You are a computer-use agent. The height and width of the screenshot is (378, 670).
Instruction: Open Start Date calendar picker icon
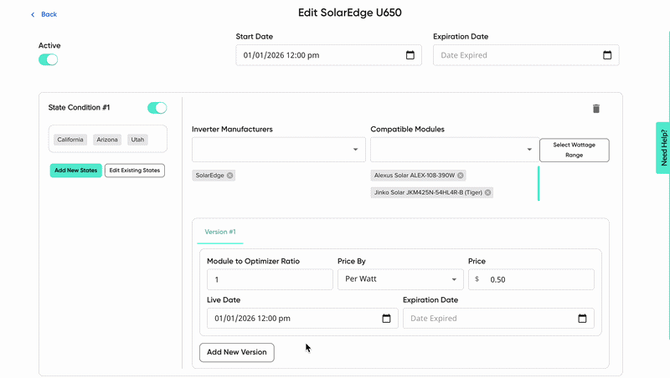click(x=410, y=55)
